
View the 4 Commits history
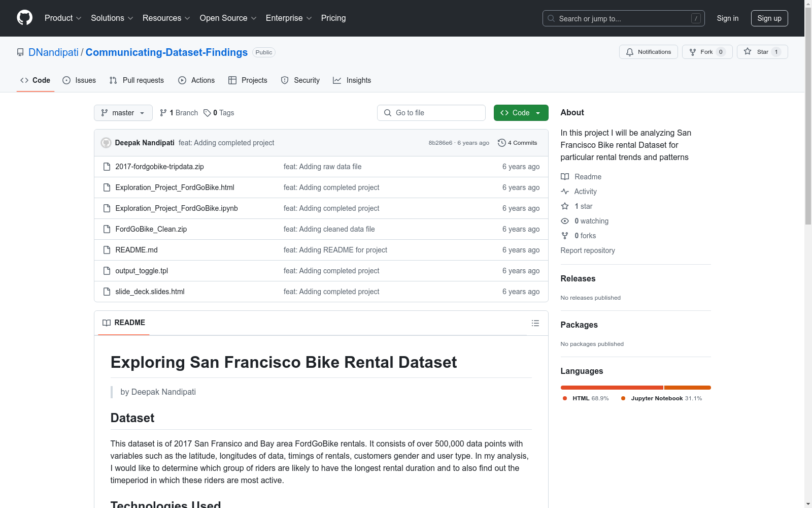(517, 143)
